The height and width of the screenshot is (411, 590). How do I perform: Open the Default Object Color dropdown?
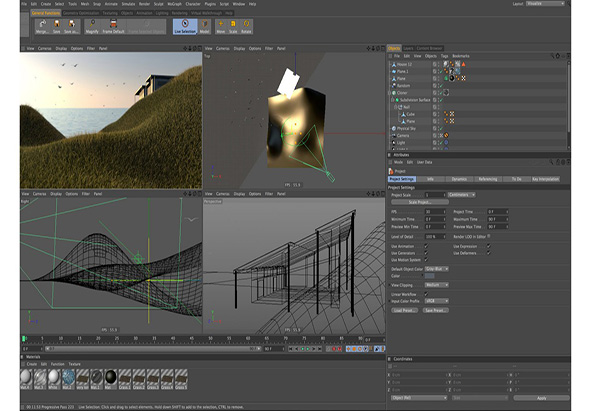point(436,269)
